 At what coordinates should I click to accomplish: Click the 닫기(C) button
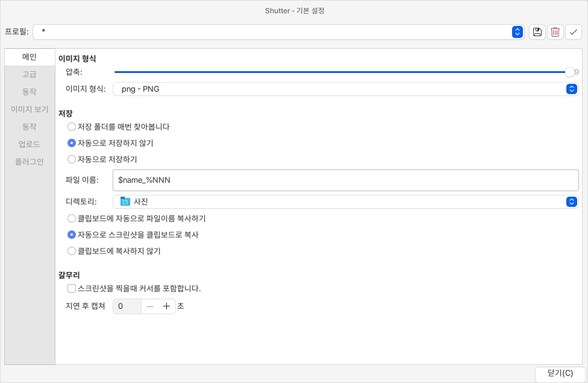[560, 373]
